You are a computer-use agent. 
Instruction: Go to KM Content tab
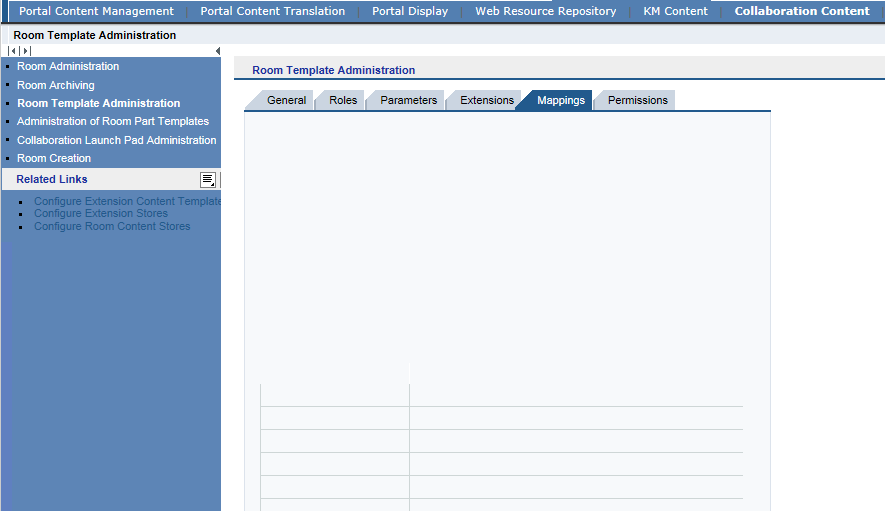pos(675,11)
